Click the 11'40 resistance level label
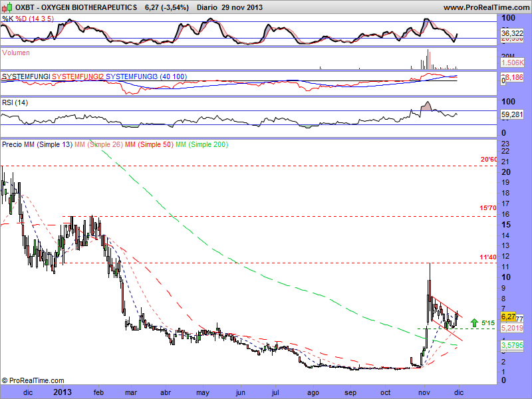The height and width of the screenshot is (399, 532). [x=488, y=257]
